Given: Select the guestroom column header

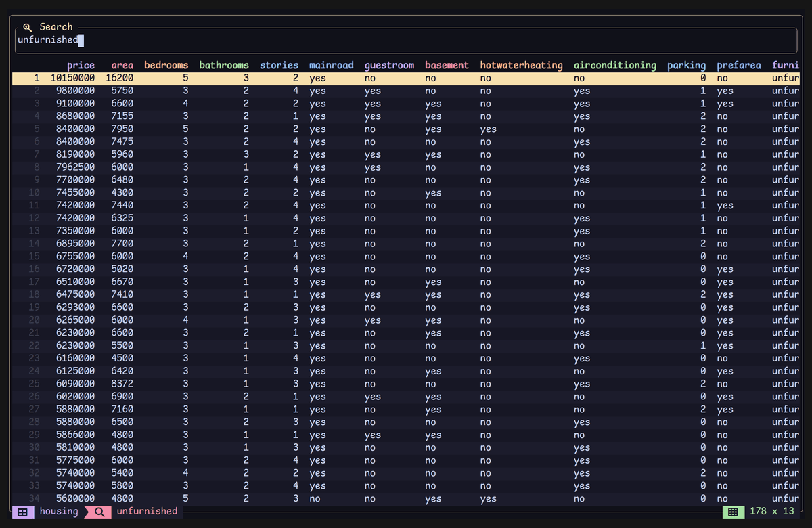Looking at the screenshot, I should click(389, 66).
